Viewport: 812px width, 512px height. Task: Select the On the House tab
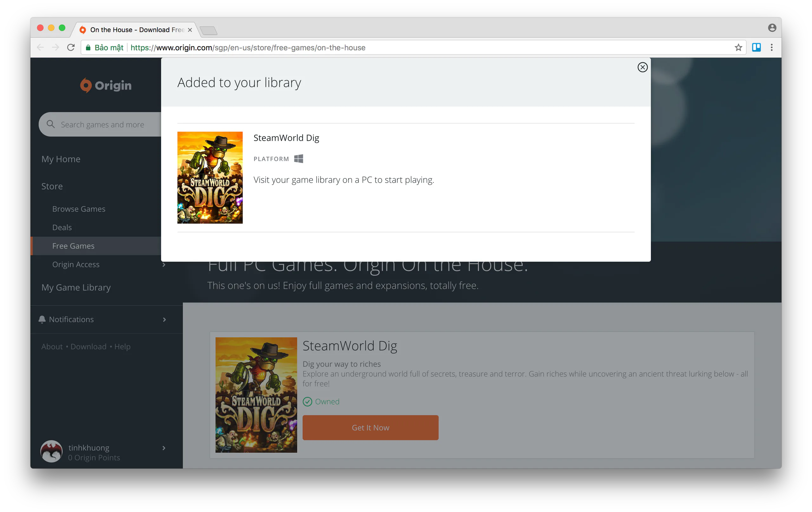pyautogui.click(x=135, y=30)
